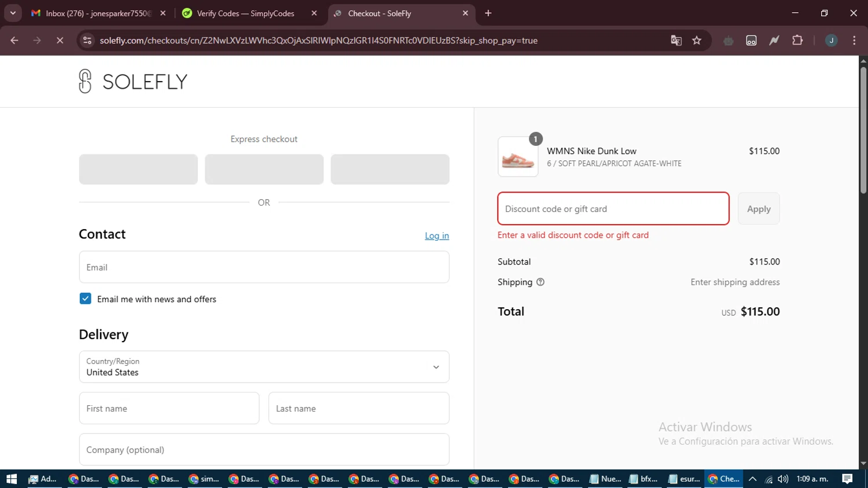Open the Windows Start menu

point(12,479)
